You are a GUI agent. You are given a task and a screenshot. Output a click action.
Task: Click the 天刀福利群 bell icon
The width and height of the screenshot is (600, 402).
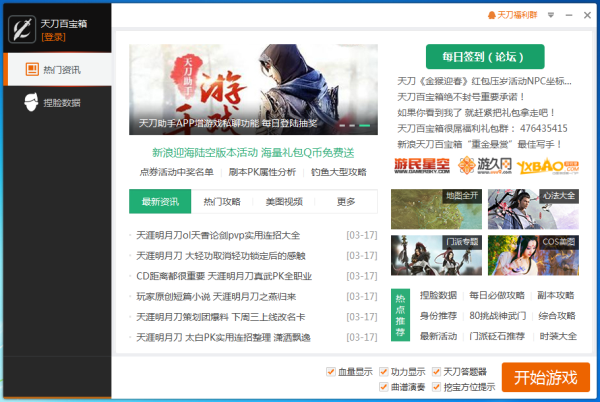pos(491,16)
